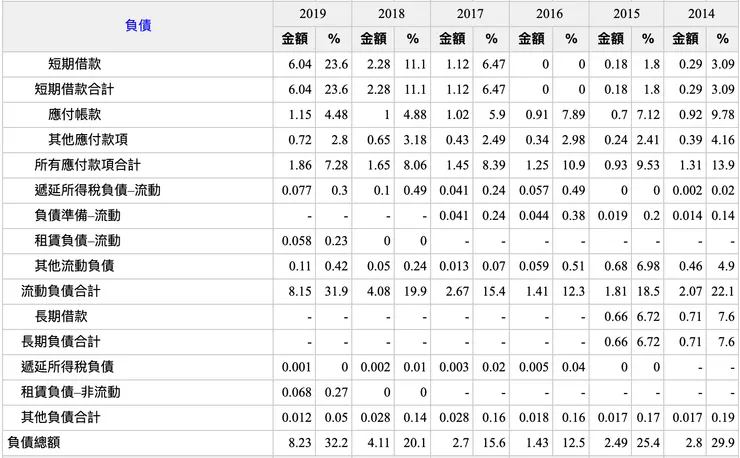Click the 負債 header link
Screen dimensions: 740x458
pos(138,25)
